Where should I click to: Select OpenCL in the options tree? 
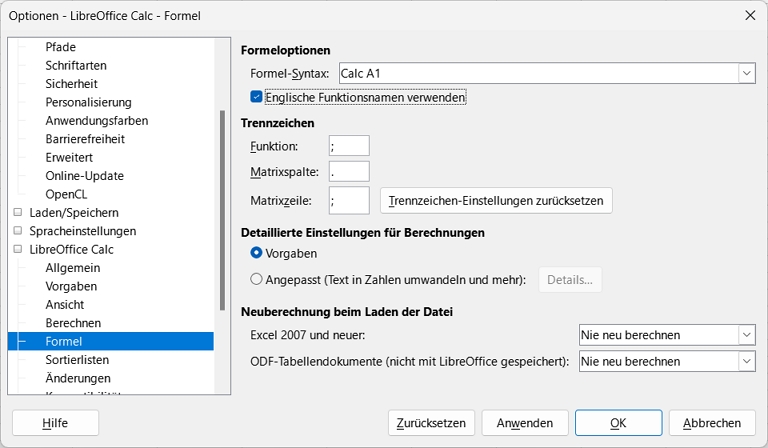pyautogui.click(x=66, y=194)
